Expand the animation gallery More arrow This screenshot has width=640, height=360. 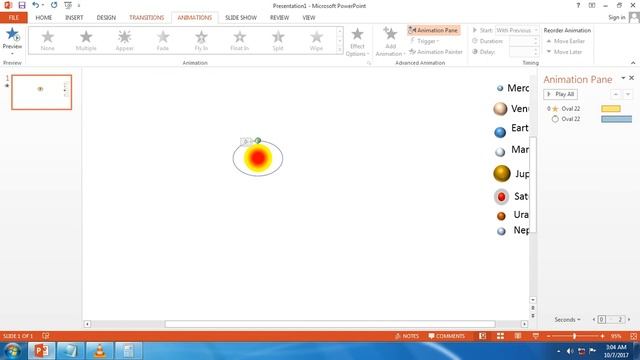coord(340,50)
